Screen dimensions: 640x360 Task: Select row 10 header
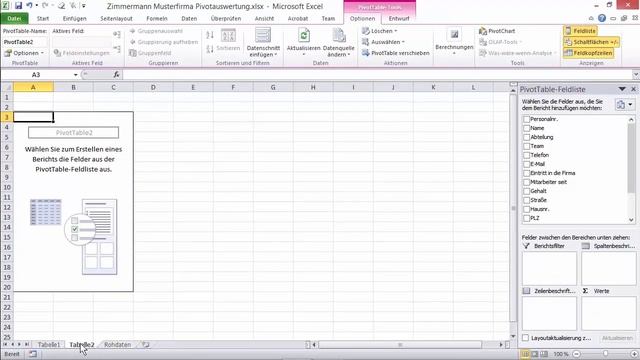[7, 187]
